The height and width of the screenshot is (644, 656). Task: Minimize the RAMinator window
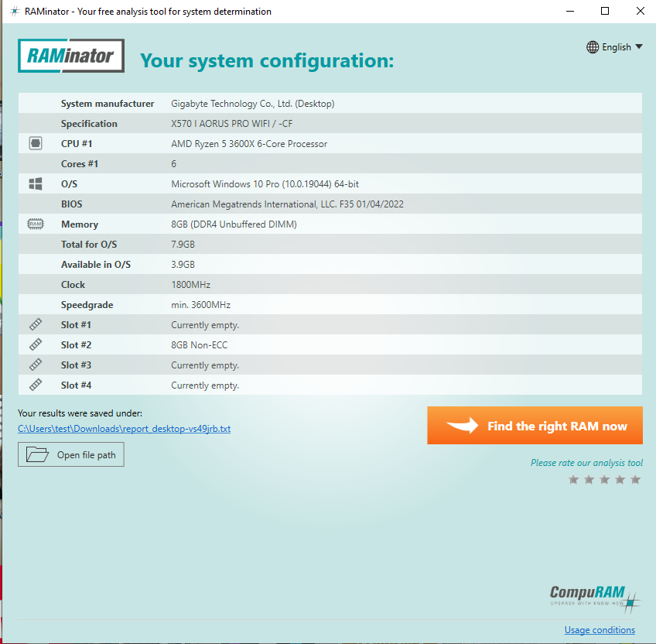[570, 12]
